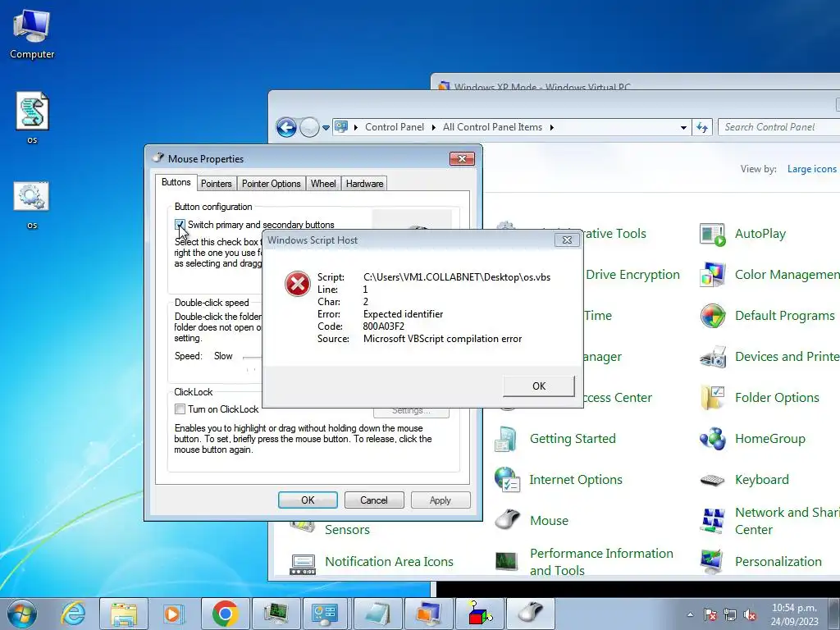Click Apply in Mouse Properties
This screenshot has width=840, height=630.
[441, 500]
